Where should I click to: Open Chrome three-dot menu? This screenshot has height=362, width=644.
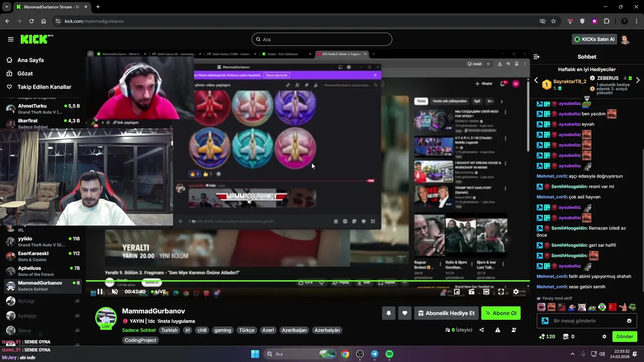tap(636, 21)
